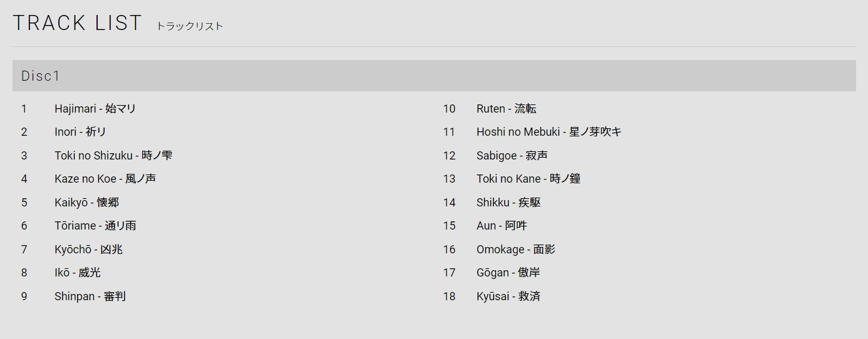
Task: Click track 8 Ikō
Action: tap(77, 273)
